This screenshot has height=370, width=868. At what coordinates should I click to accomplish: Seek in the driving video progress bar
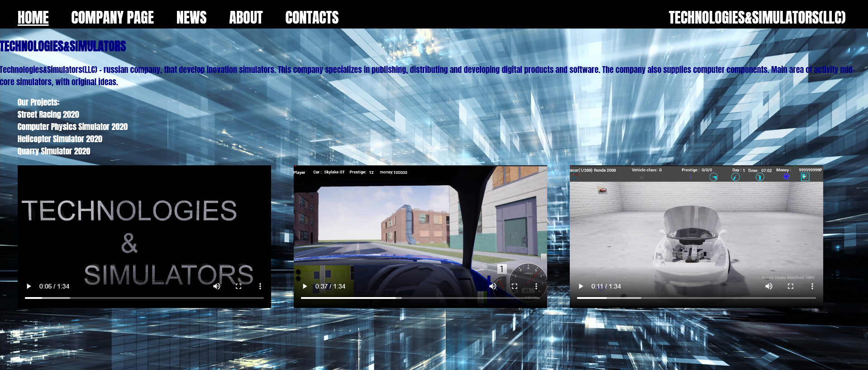click(x=420, y=298)
